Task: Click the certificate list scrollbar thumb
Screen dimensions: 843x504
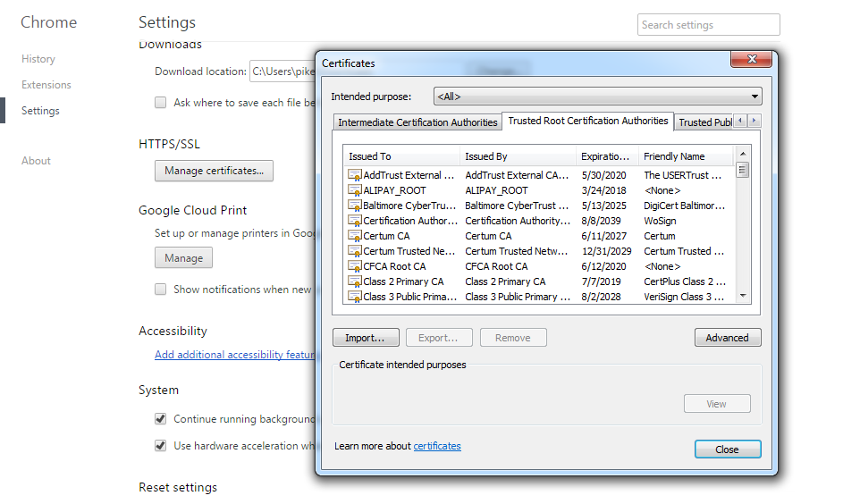Action: tap(743, 171)
